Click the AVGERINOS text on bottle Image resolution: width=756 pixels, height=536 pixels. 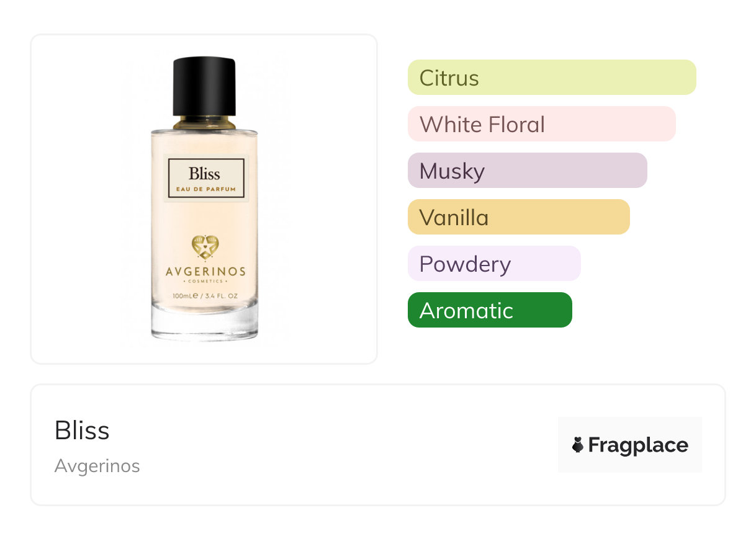(205, 272)
